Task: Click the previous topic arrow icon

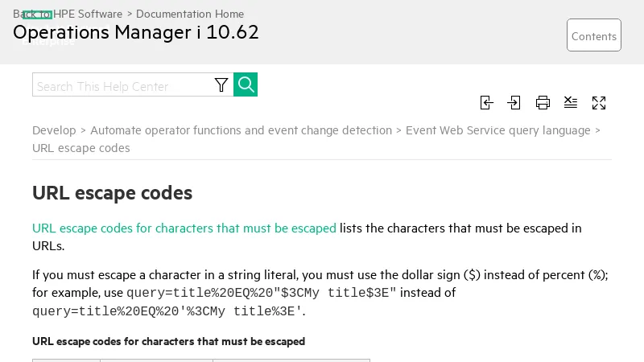Action: pos(486,102)
